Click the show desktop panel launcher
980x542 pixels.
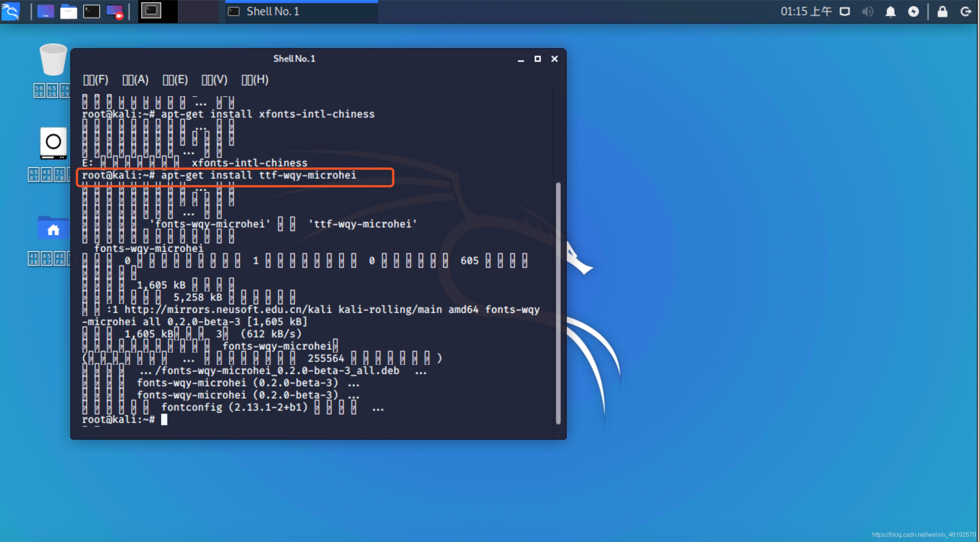[x=45, y=11]
